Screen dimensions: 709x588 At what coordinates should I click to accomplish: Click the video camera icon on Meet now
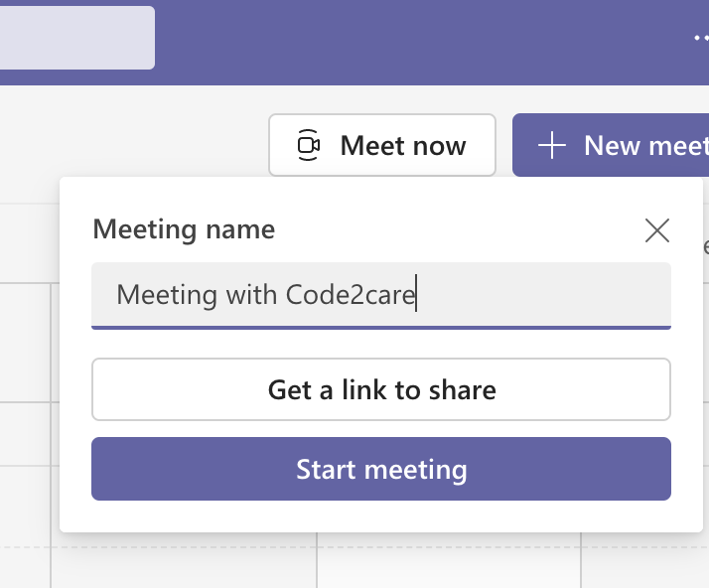[x=309, y=145]
